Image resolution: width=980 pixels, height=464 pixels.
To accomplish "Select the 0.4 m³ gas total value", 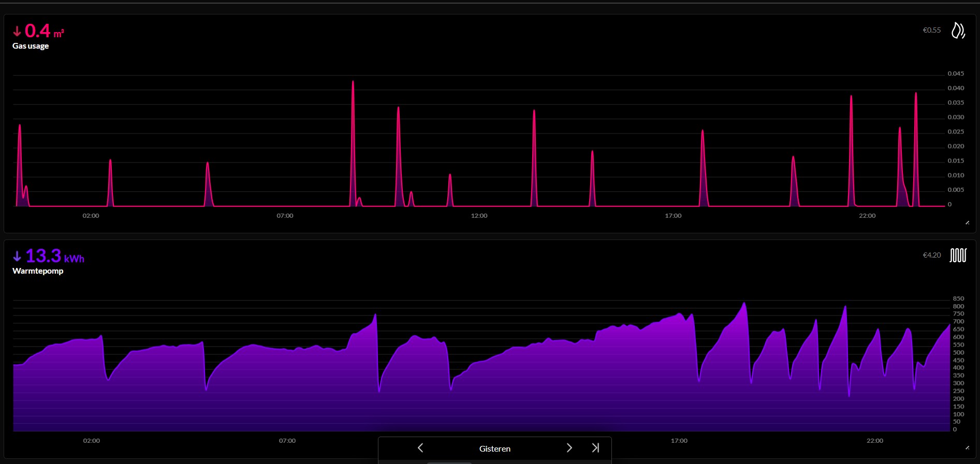I will [x=38, y=31].
